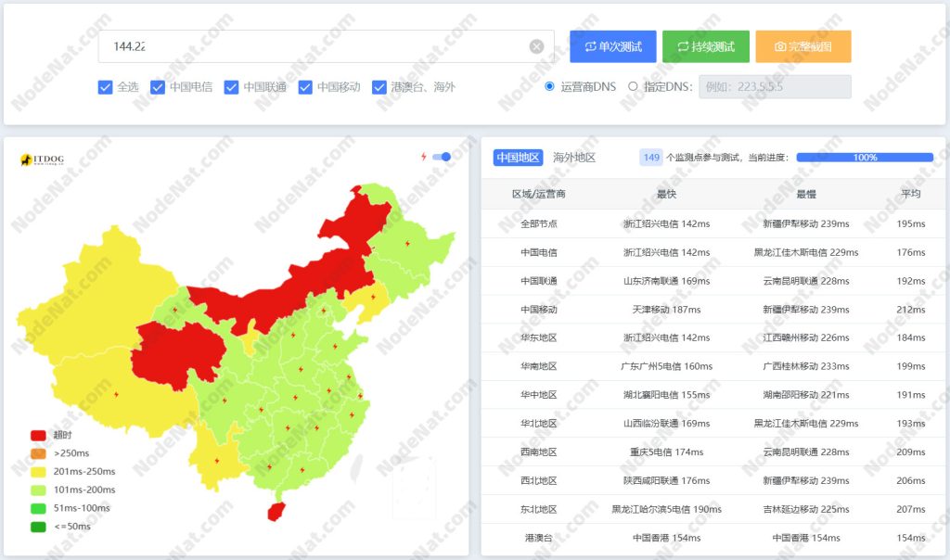Select the 中国移动 table row label

tap(539, 310)
